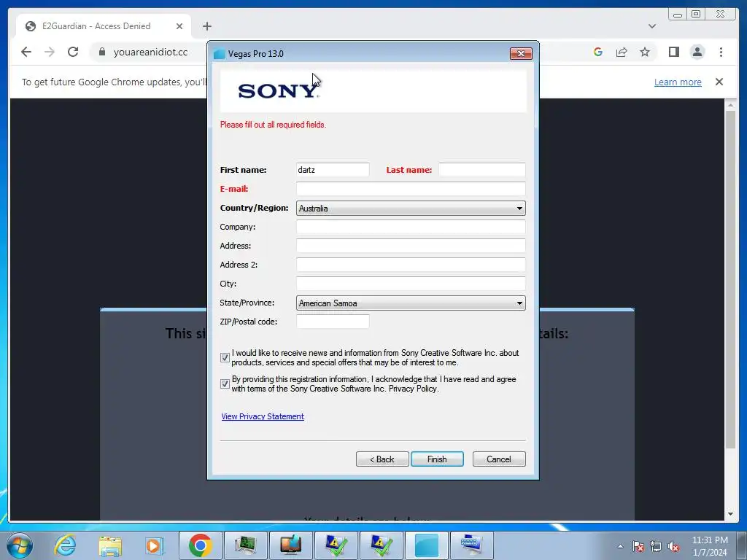
Task: Click the youareanidiot.cc address bar
Action: 150,52
